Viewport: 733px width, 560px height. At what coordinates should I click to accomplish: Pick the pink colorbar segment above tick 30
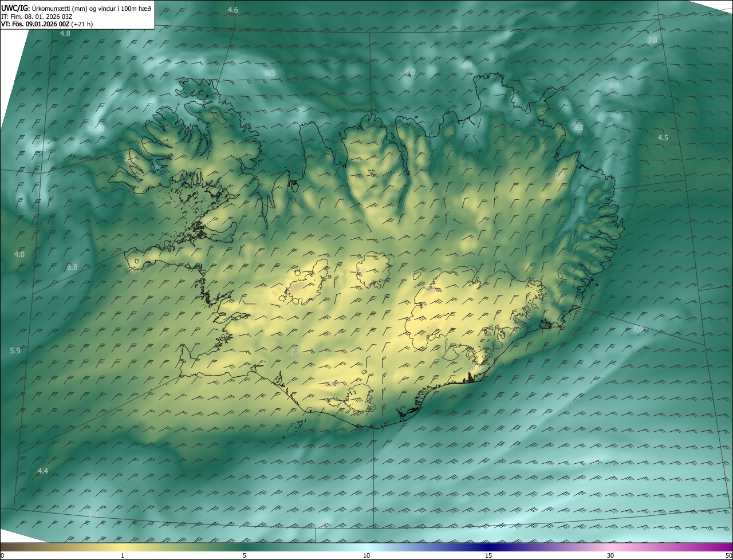point(610,547)
